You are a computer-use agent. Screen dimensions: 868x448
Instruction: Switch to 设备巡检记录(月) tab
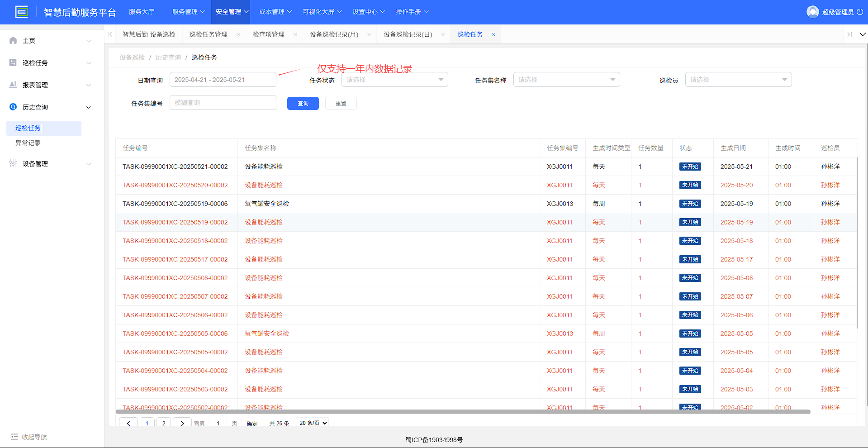334,34
